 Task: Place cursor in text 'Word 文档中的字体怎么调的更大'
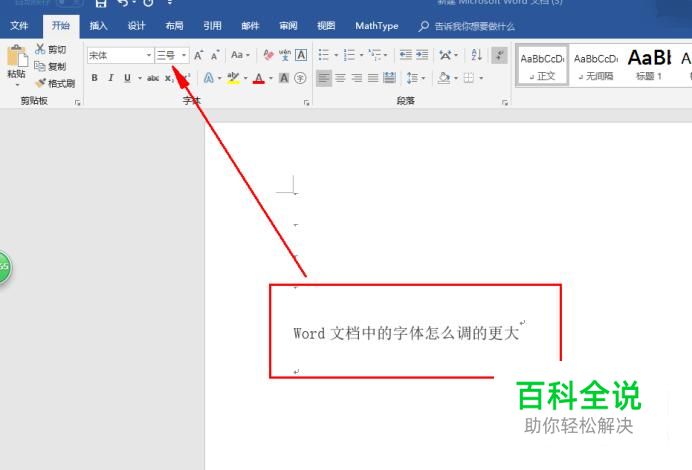click(406, 333)
